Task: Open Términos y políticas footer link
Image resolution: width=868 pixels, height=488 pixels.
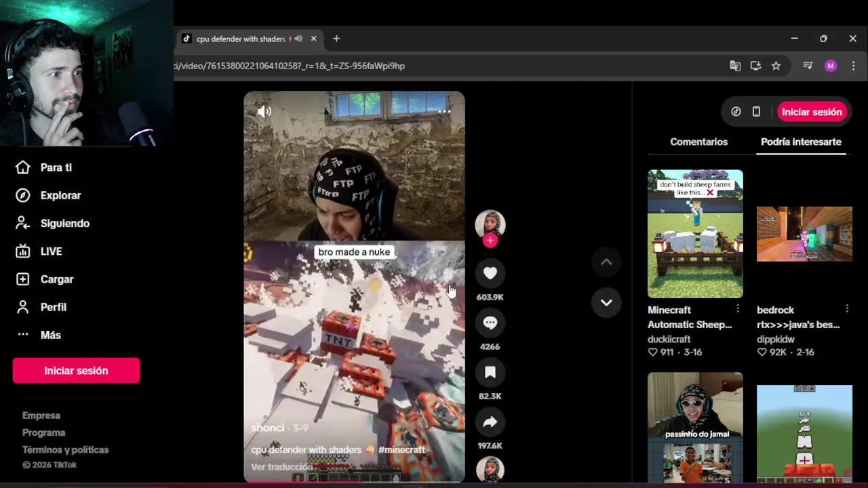Action: point(65,449)
